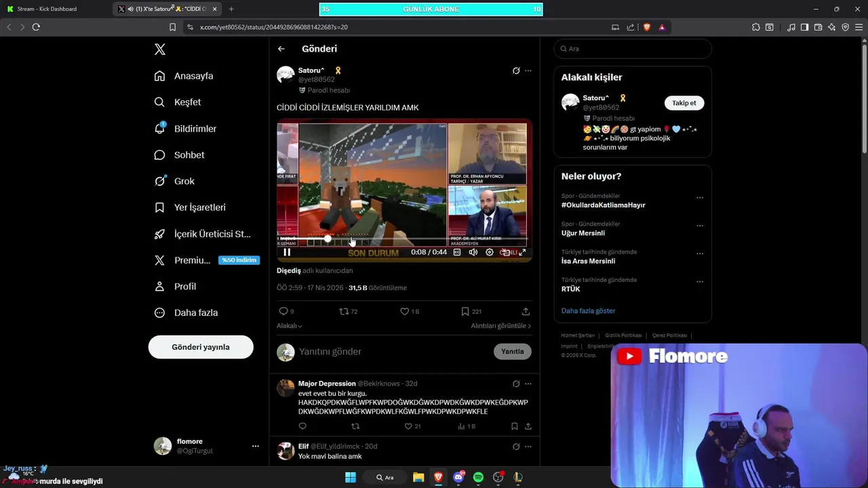Image resolution: width=868 pixels, height=488 pixels.
Task: Open Brave Rewards triangle icon
Action: pyautogui.click(x=662, y=27)
